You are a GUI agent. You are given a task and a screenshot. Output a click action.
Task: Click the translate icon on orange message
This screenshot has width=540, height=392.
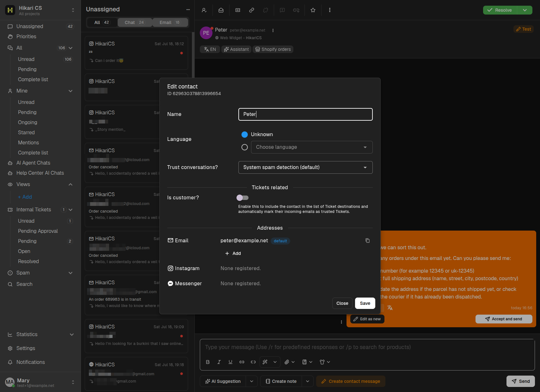pyautogui.click(x=390, y=308)
